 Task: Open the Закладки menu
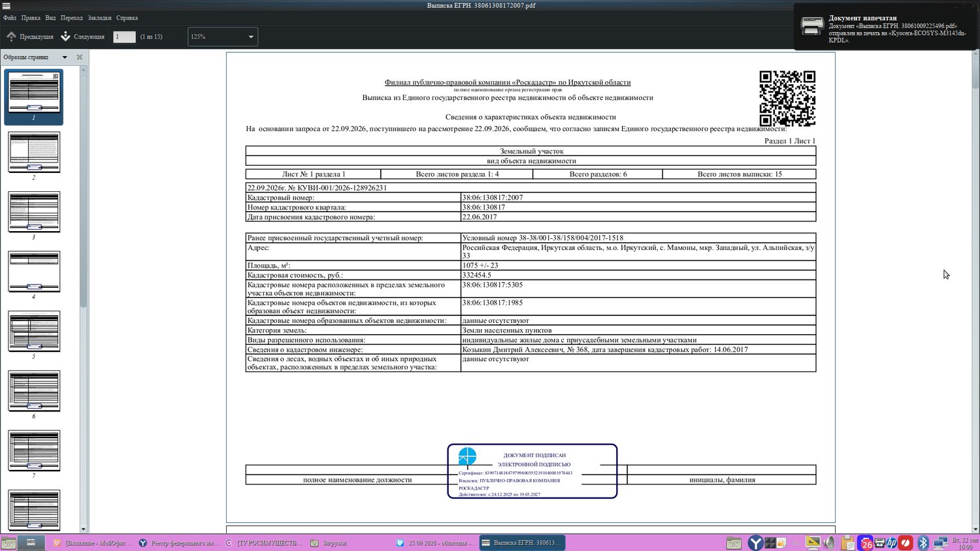pos(99,18)
